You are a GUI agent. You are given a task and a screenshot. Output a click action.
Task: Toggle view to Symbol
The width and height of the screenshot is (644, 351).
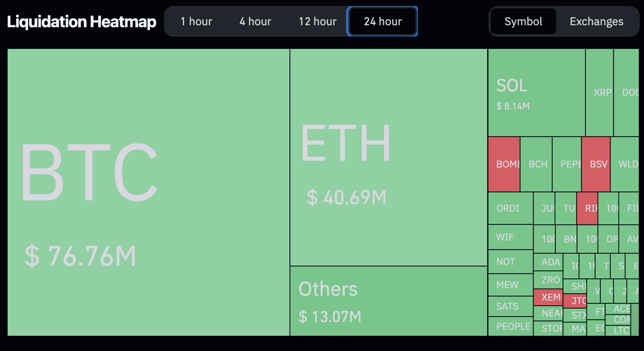[x=523, y=21]
